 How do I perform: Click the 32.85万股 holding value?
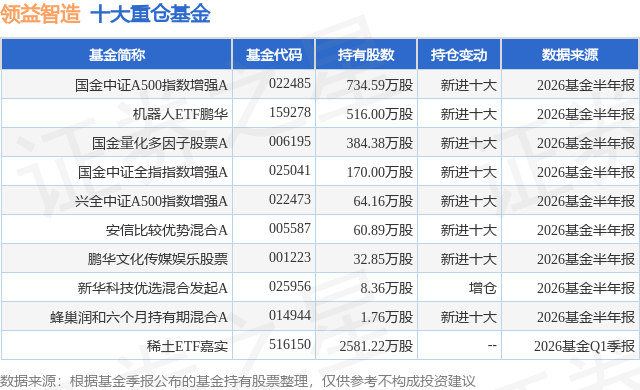(383, 259)
